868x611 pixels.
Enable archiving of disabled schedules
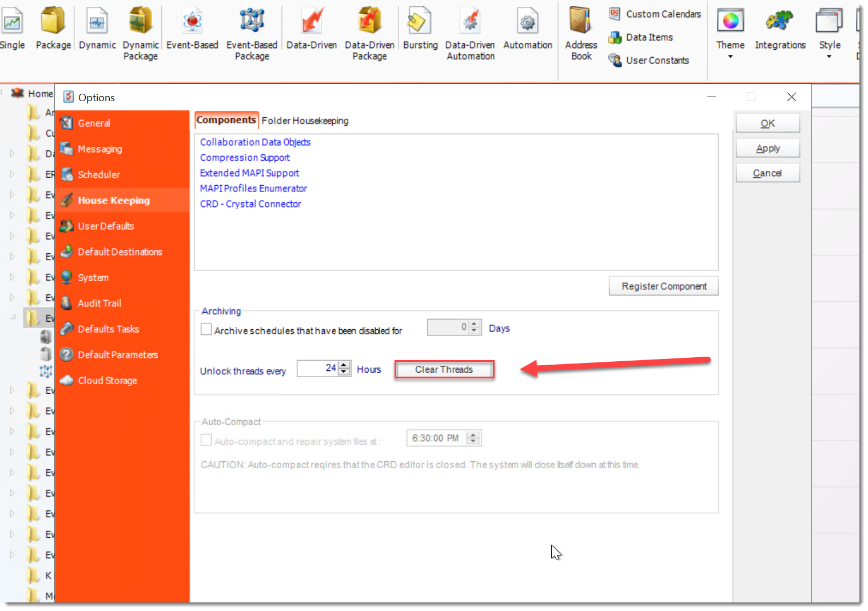click(206, 329)
